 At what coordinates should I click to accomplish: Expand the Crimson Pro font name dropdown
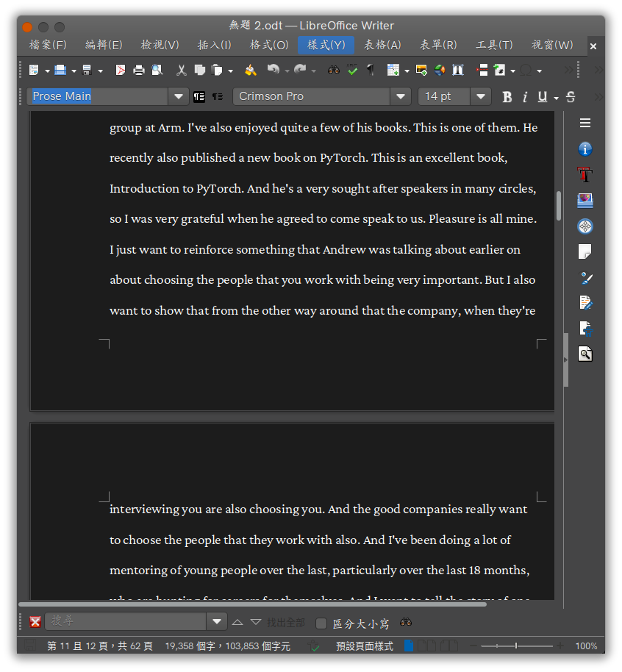click(x=400, y=96)
